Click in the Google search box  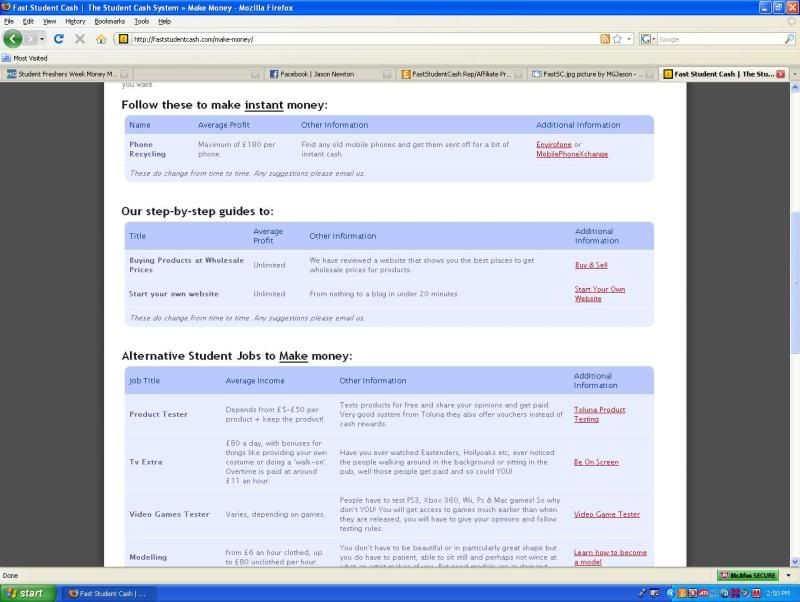click(715, 39)
